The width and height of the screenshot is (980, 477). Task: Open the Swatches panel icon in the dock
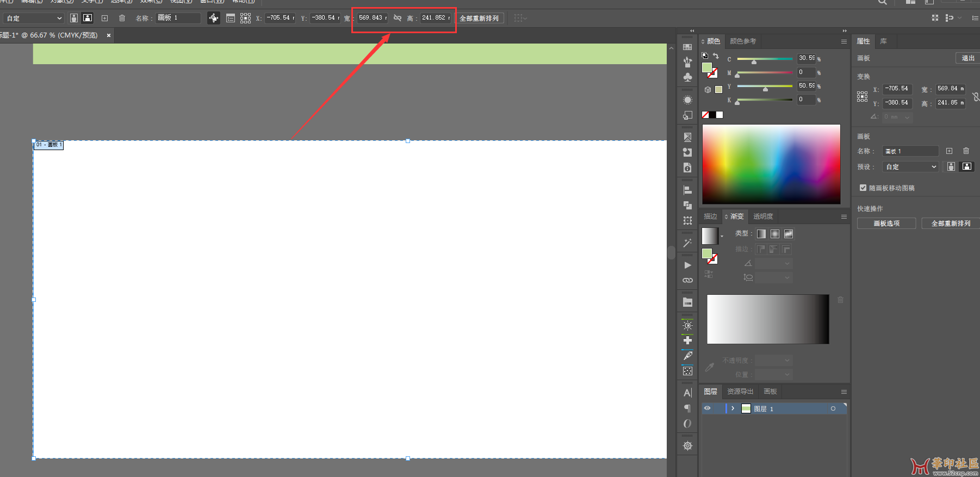pyautogui.click(x=687, y=47)
